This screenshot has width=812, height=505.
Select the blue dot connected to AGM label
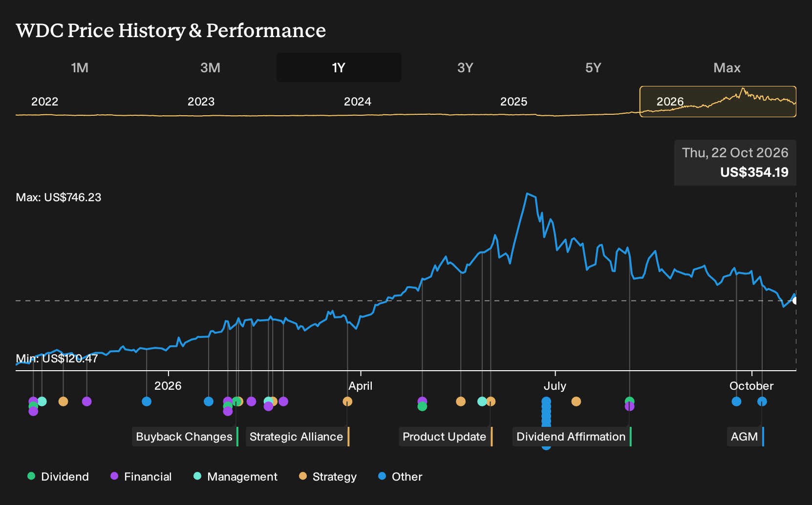click(x=762, y=401)
